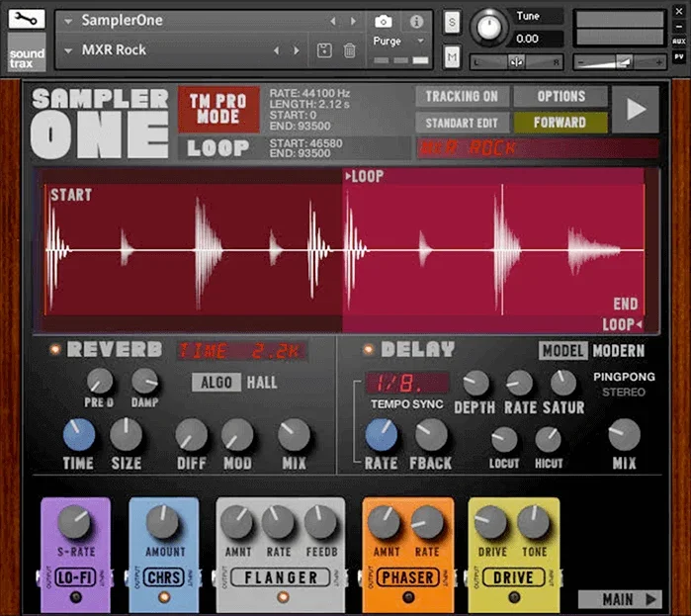Click the Tune 0.00 value field
This screenshot has width=691, height=616.
[x=539, y=39]
